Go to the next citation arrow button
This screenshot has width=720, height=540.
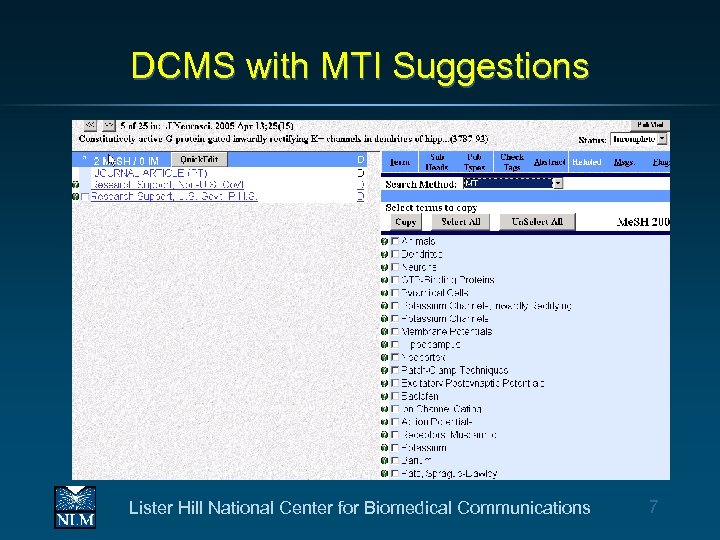[x=108, y=125]
